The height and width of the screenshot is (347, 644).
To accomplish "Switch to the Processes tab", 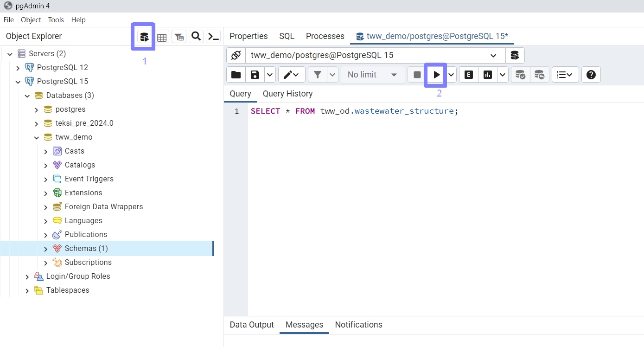I will click(325, 36).
